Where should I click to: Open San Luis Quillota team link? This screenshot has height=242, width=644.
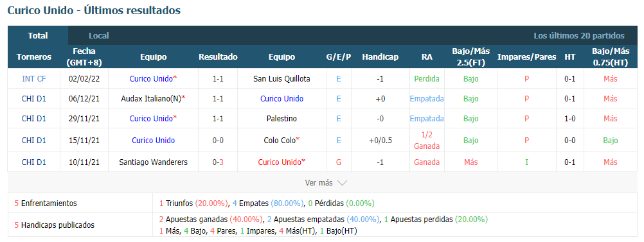coord(282,79)
